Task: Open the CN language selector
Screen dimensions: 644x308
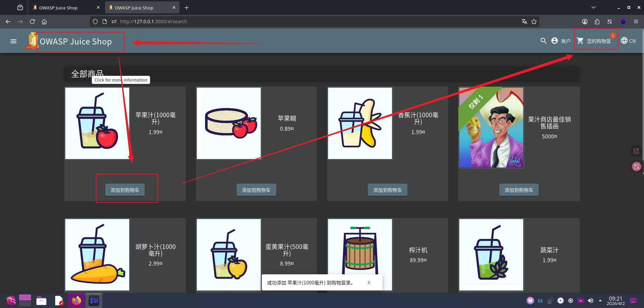Action: (628, 41)
